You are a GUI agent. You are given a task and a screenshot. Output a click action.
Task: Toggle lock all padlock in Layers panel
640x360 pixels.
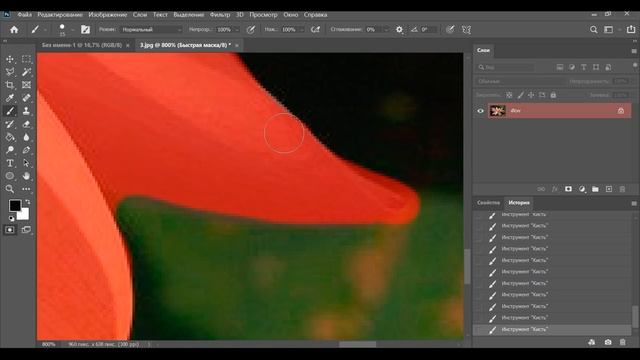tap(553, 95)
